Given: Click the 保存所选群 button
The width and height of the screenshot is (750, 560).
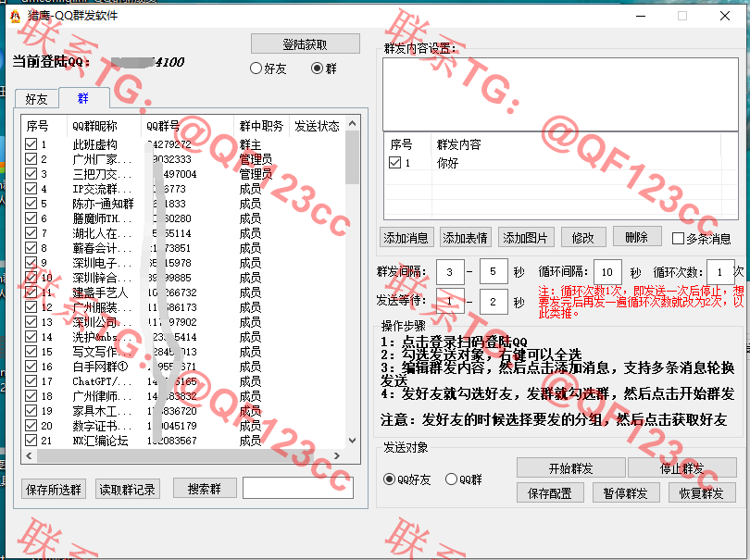Looking at the screenshot, I should pyautogui.click(x=54, y=490).
